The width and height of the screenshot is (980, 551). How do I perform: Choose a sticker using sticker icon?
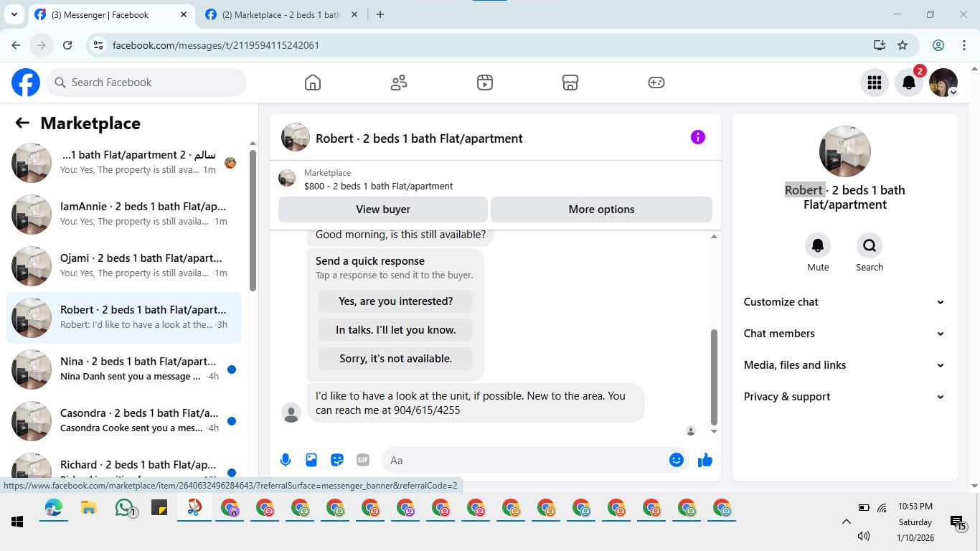337,460
